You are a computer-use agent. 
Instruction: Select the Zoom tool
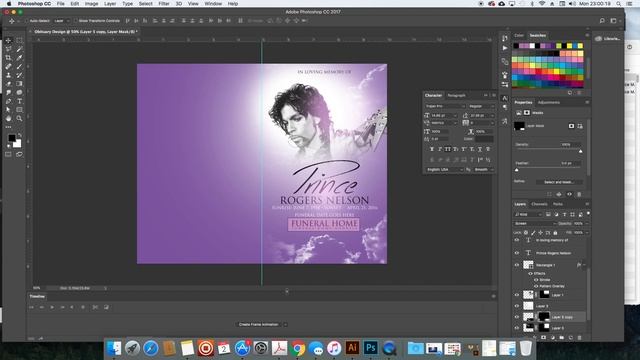click(x=19, y=118)
